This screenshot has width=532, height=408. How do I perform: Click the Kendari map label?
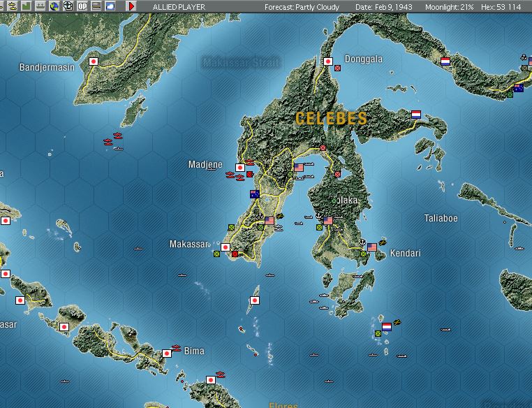pyautogui.click(x=405, y=253)
